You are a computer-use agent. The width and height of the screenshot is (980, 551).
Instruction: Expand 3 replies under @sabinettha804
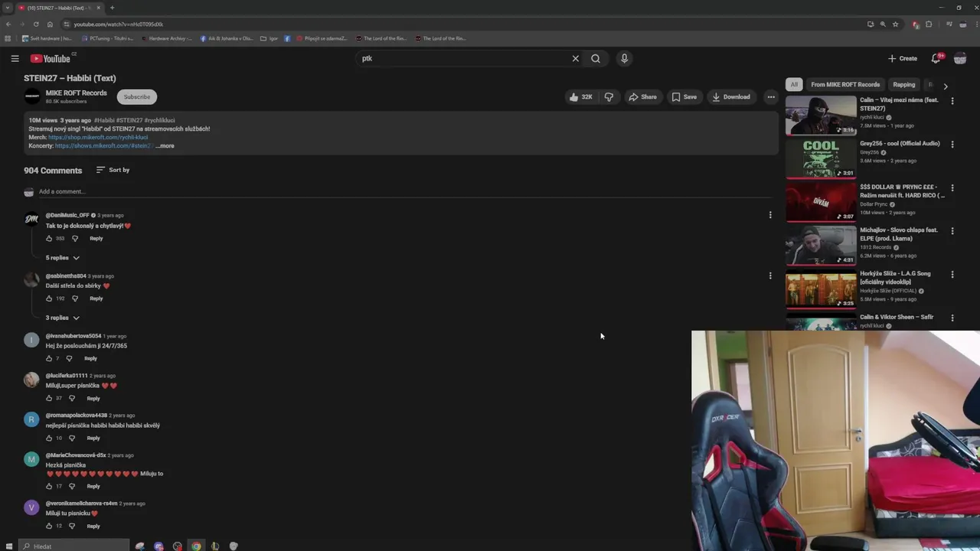coord(62,318)
